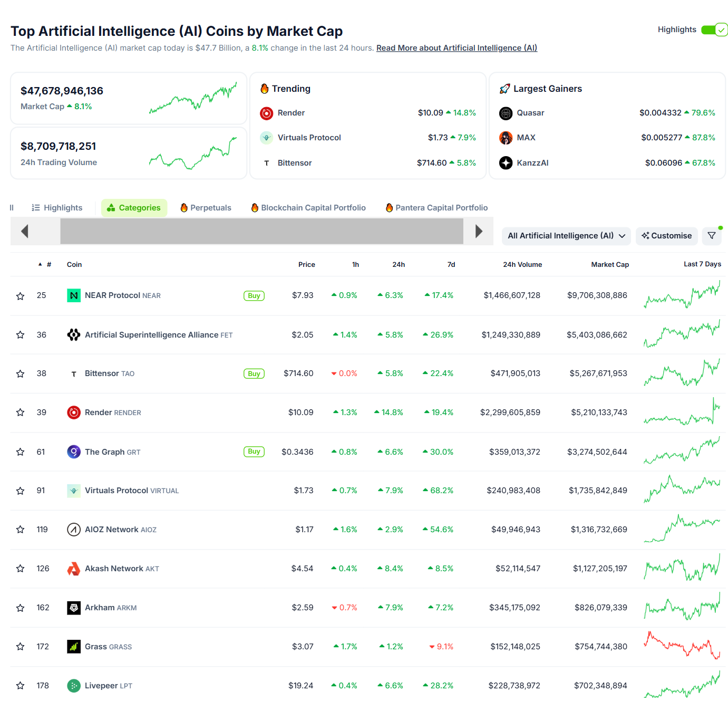Click the Quasar icon in Largest Gainers
Viewport: 728px width, 701px height.
pyautogui.click(x=506, y=113)
